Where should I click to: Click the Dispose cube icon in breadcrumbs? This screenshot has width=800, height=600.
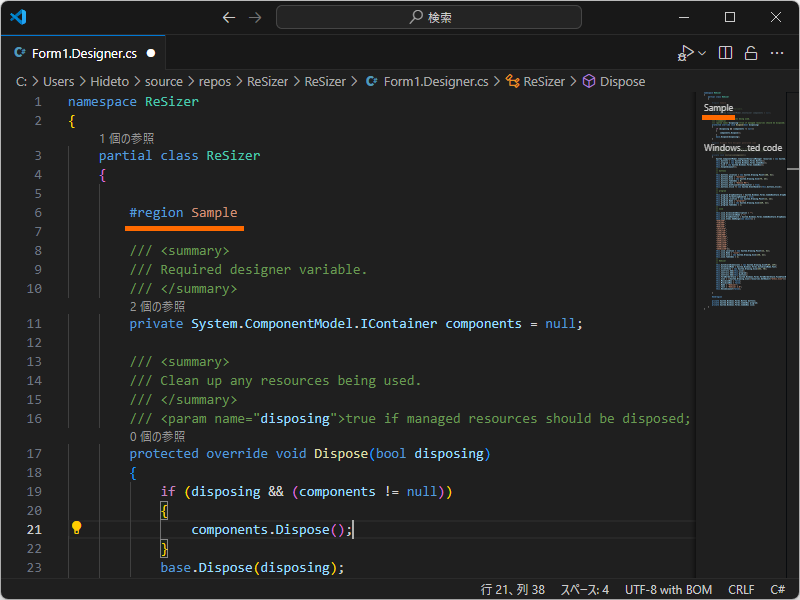[589, 82]
